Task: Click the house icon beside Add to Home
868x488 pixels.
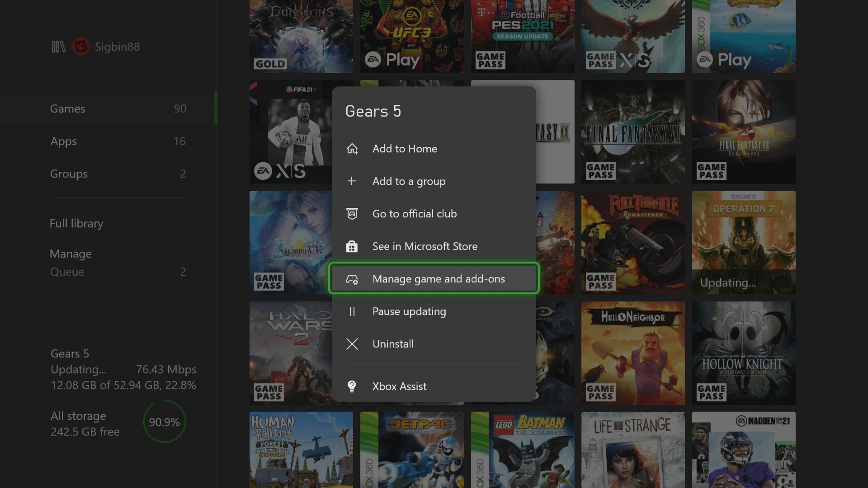Action: coord(353,149)
